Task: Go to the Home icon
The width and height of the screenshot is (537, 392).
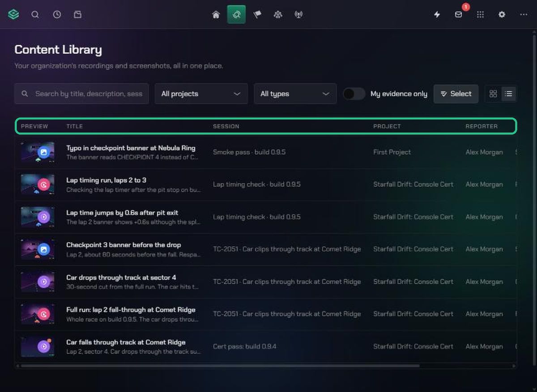Action: point(216,15)
